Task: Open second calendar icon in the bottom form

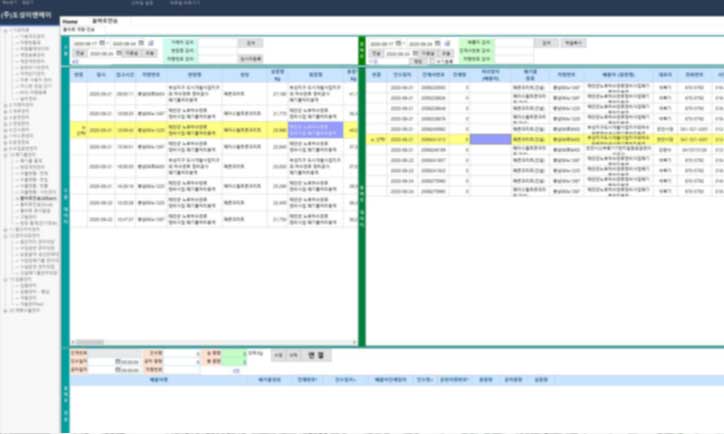Action: pos(118,369)
